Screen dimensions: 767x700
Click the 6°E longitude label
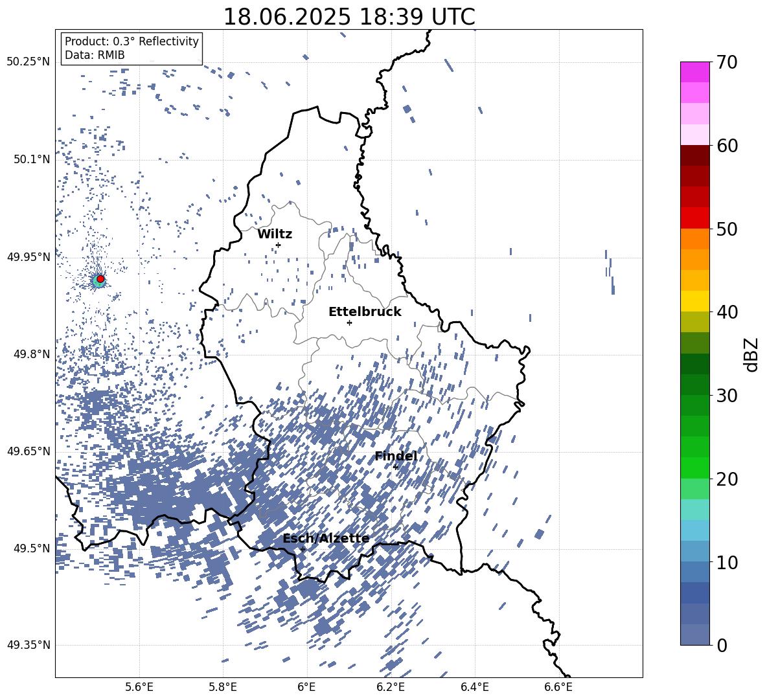point(306,687)
